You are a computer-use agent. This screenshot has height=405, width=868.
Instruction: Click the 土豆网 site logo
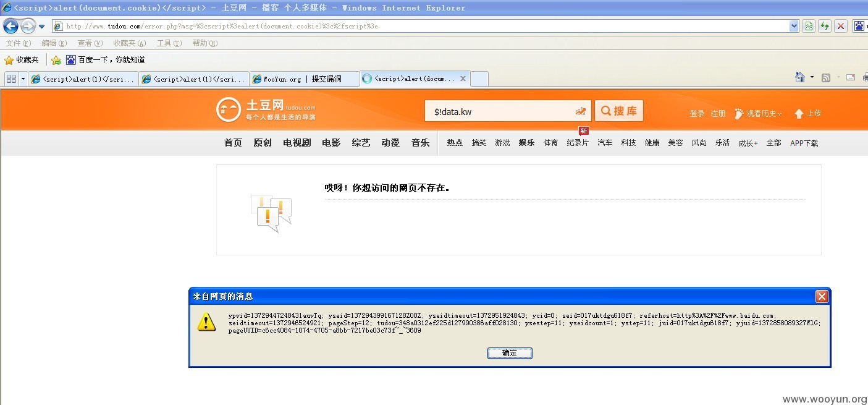266,109
